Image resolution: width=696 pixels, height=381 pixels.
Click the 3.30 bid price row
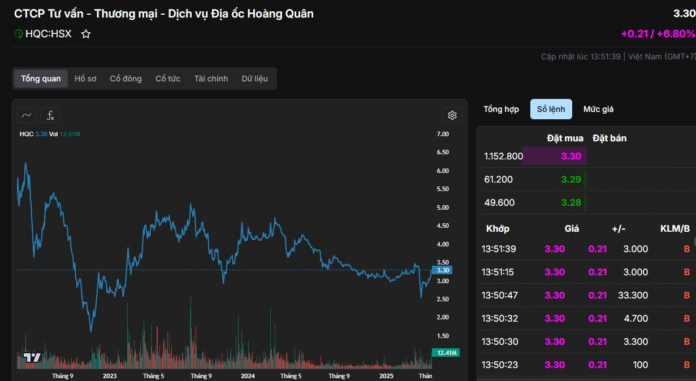point(586,156)
